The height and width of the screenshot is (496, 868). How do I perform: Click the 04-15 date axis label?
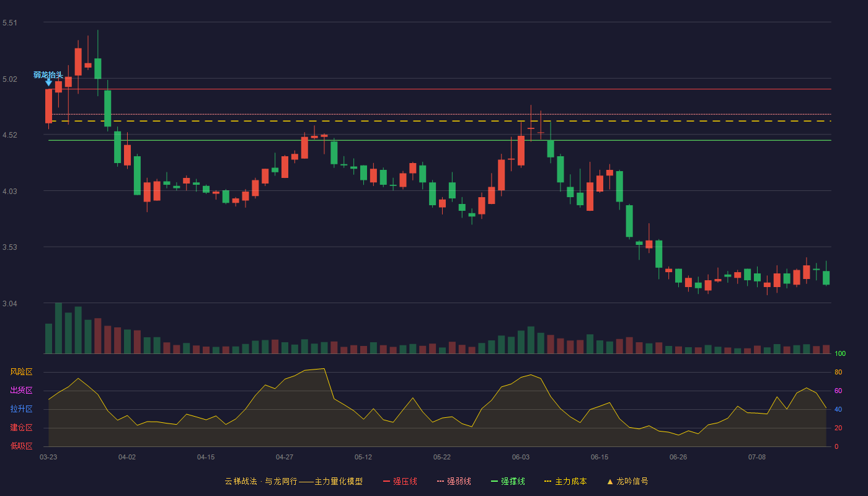206,457
